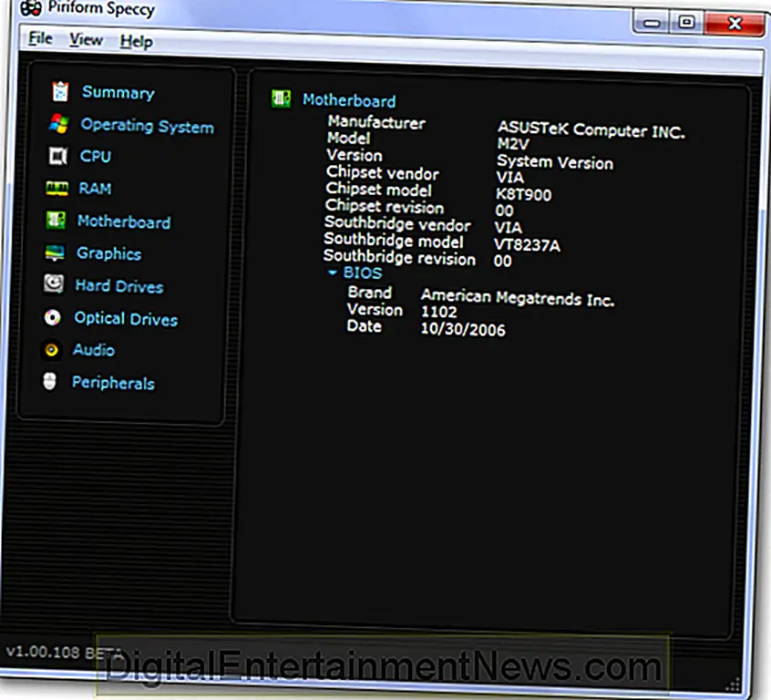
Task: Maximize the Speccy window
Action: [x=686, y=22]
